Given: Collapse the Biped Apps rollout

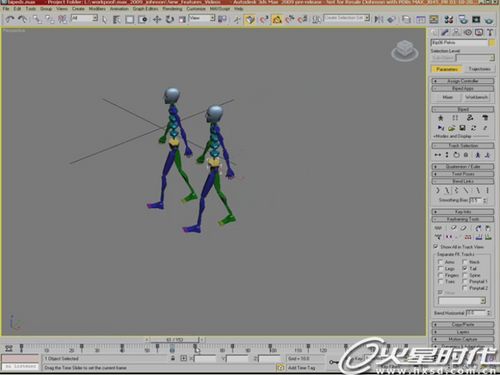Looking at the screenshot, I should [x=463, y=88].
